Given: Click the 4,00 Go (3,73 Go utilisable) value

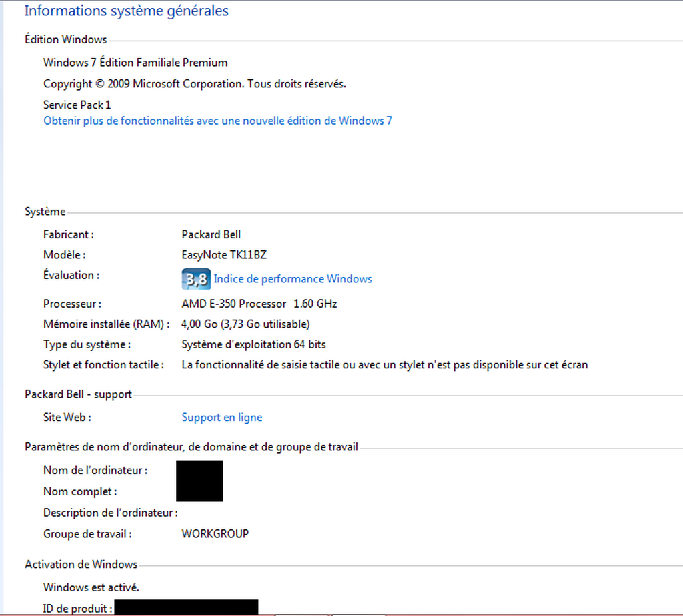Looking at the screenshot, I should point(245,324).
